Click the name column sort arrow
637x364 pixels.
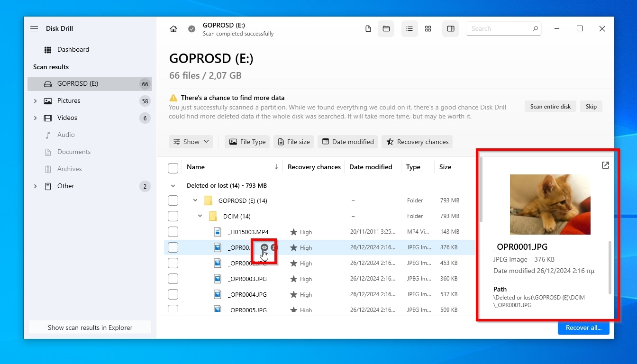[276, 167]
